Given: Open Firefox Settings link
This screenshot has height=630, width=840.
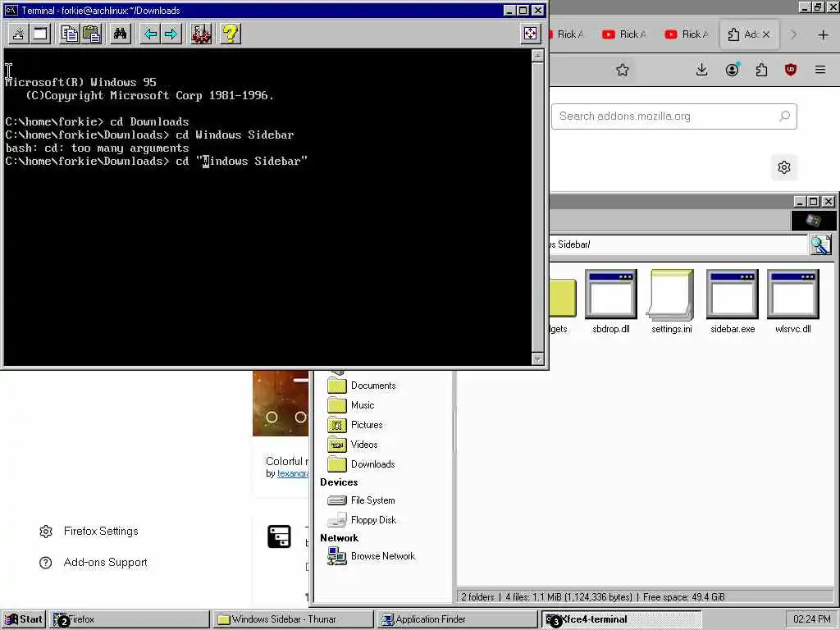Looking at the screenshot, I should [101, 531].
